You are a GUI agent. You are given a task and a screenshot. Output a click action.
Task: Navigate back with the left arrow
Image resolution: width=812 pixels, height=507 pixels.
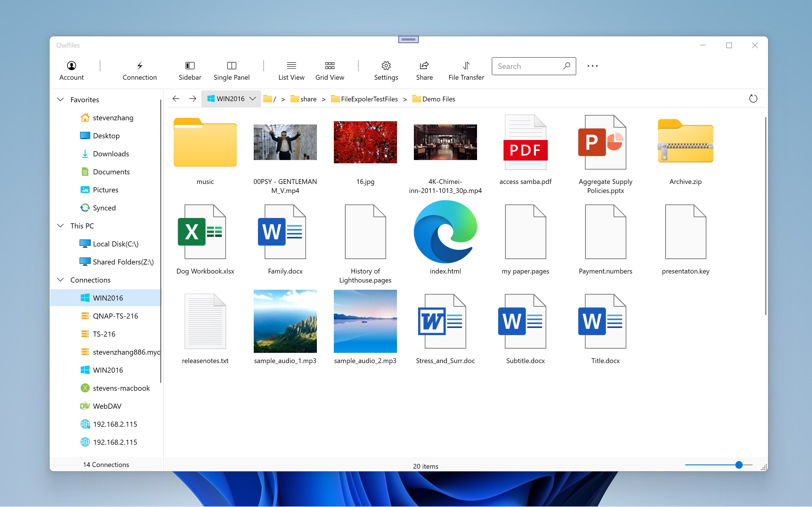[x=176, y=99]
